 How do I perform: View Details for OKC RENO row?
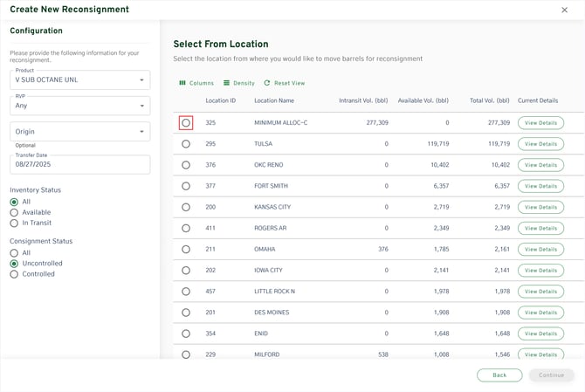[540, 165]
